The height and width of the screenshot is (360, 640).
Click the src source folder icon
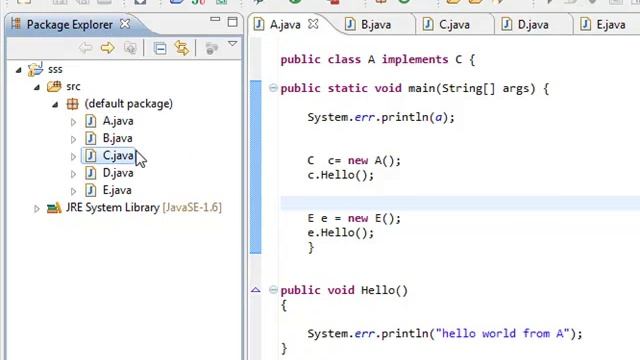[x=53, y=87]
